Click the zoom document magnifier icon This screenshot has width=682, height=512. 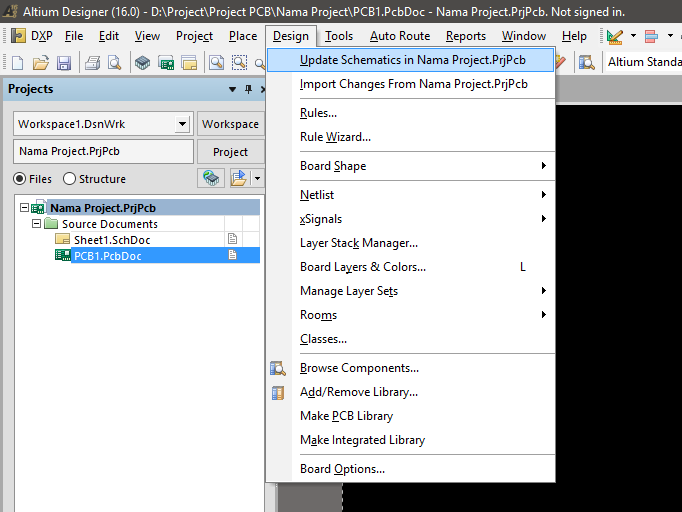(216, 63)
